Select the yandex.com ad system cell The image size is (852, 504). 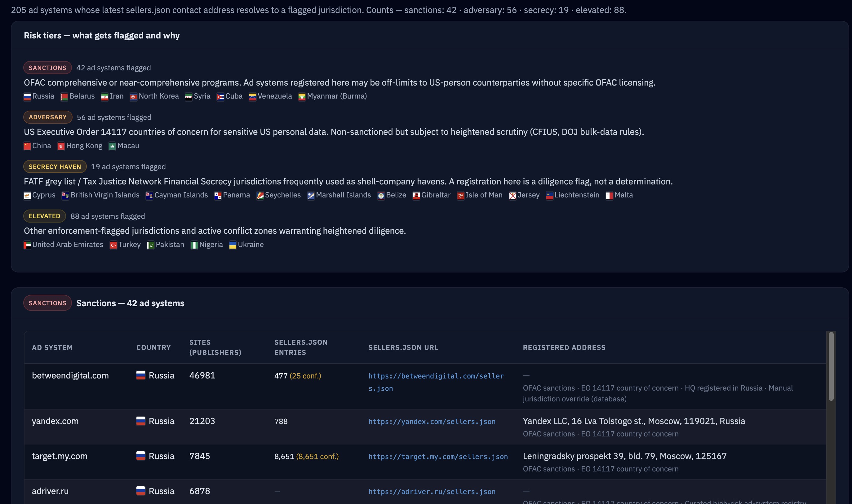point(55,421)
